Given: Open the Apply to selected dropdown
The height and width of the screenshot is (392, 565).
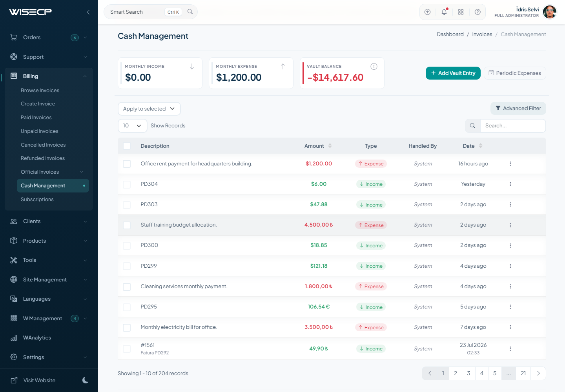Looking at the screenshot, I should pyautogui.click(x=149, y=109).
